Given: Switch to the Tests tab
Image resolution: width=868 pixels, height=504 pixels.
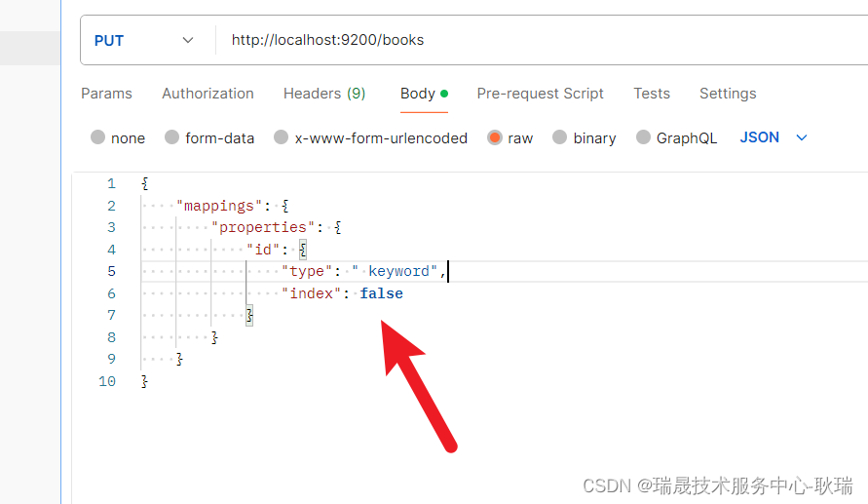Looking at the screenshot, I should [652, 94].
